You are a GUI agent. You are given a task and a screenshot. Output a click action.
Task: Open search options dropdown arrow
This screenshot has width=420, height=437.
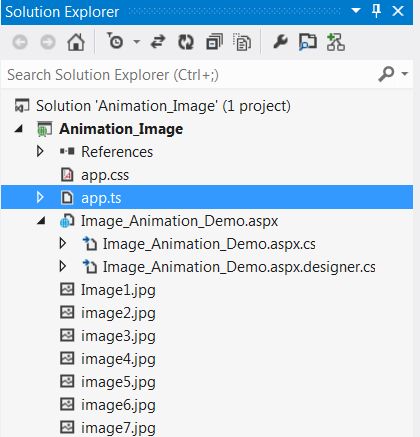pos(405,74)
